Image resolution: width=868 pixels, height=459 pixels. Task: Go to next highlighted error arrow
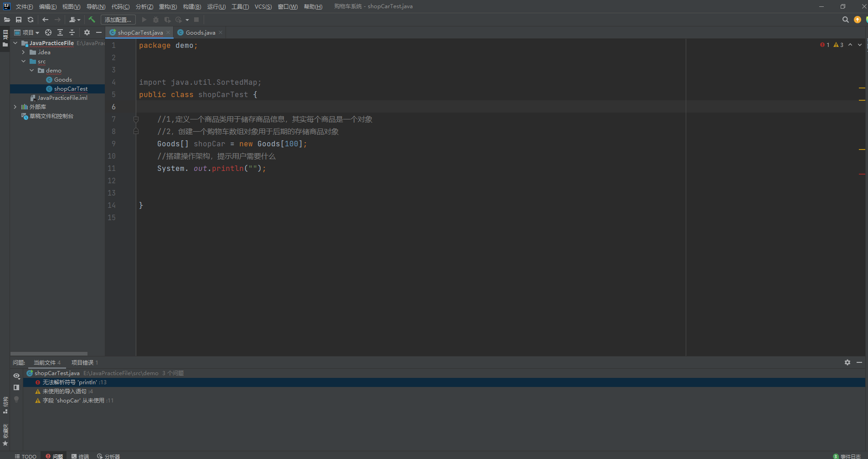[x=860, y=45]
